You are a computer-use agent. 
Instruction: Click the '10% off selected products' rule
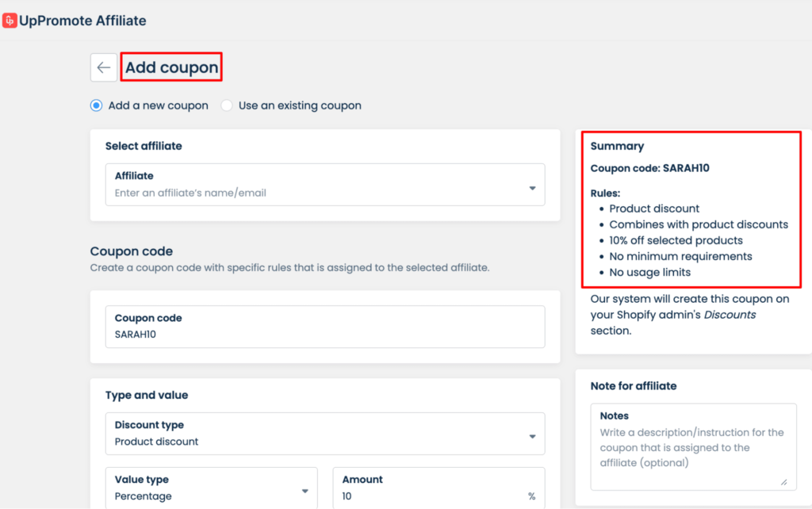676,240
